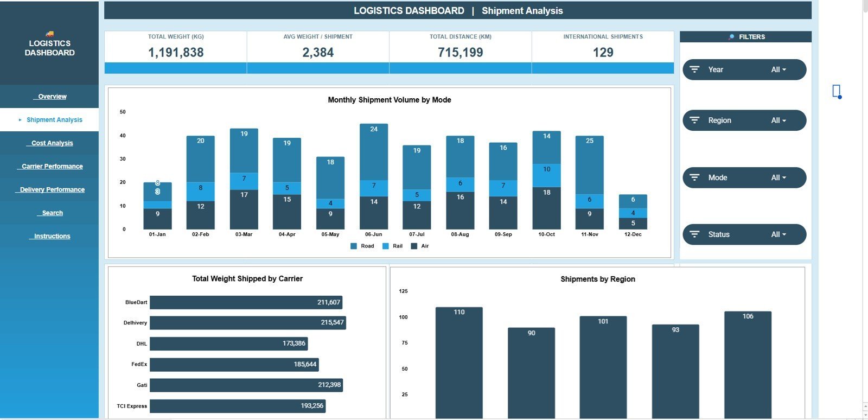Image resolution: width=868 pixels, height=420 pixels.
Task: Click the Road legend color swatch
Action: 354,246
